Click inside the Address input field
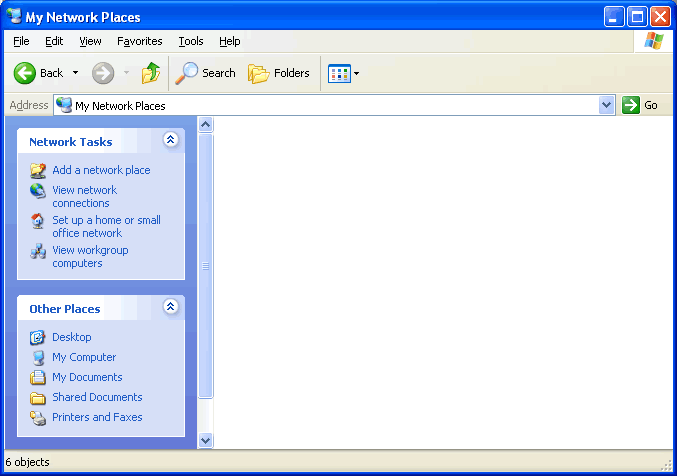The width and height of the screenshot is (677, 476). (x=330, y=105)
